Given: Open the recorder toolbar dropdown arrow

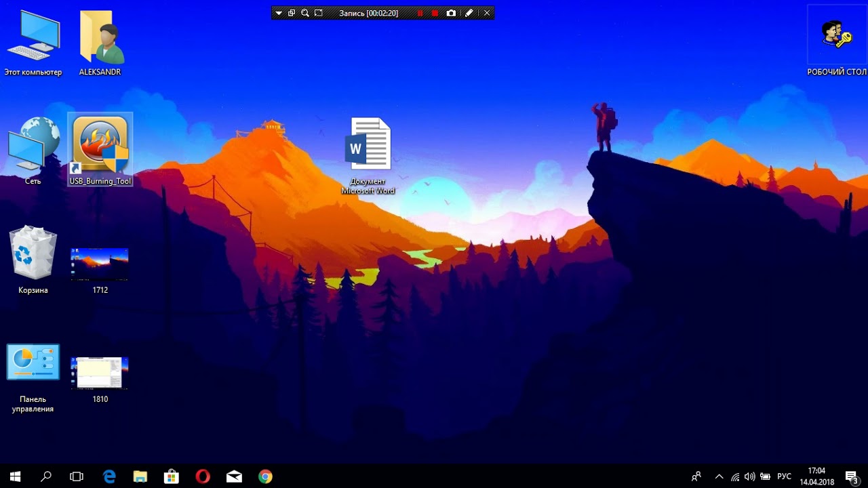Looking at the screenshot, I should coord(279,13).
